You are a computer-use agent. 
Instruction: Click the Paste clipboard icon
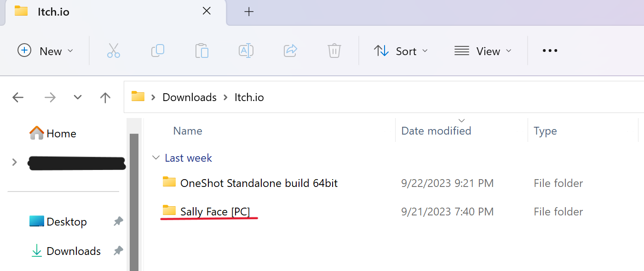tap(201, 51)
